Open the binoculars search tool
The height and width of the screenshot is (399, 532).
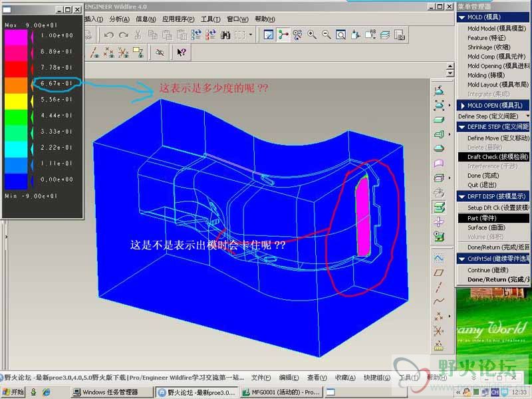tap(225, 35)
